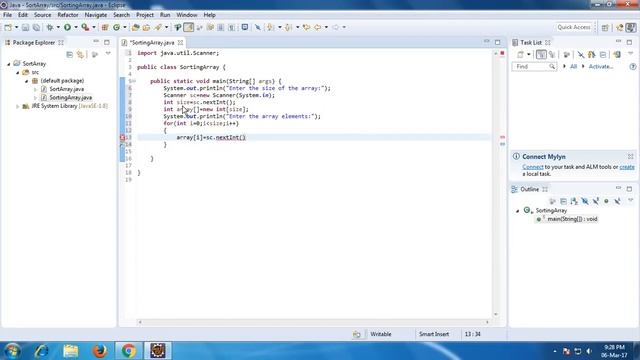
Task: Click the Open Perspective icon
Action: [605, 27]
